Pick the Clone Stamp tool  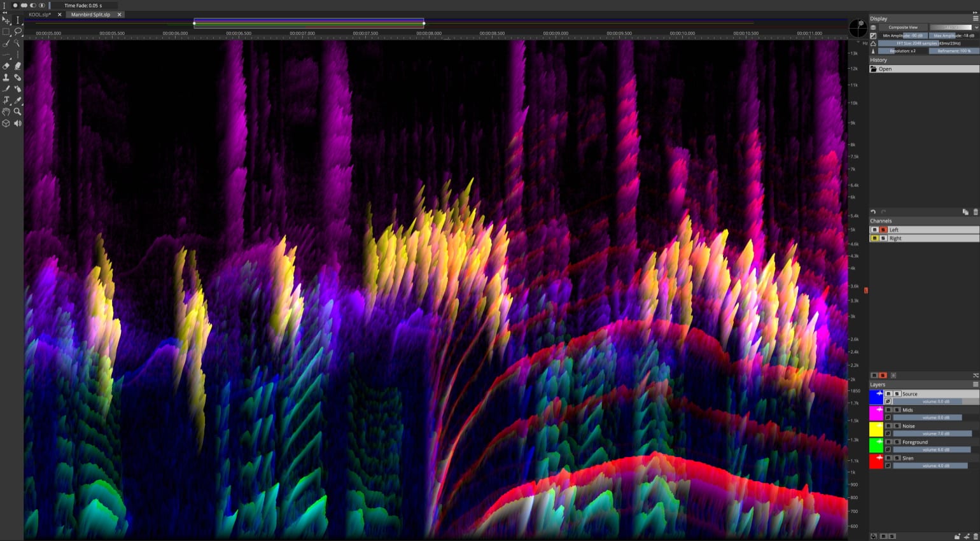tap(6, 78)
